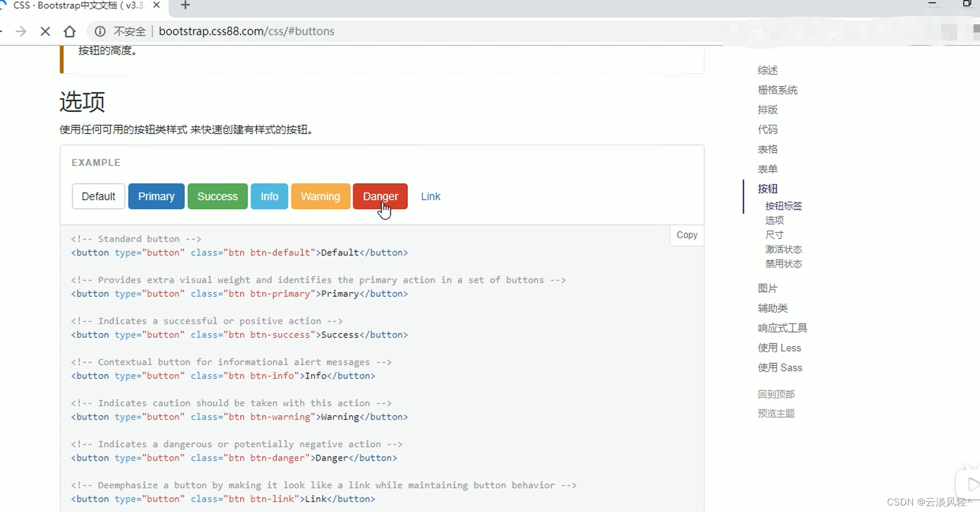The width and height of the screenshot is (980, 512).
Task: Stop loading the page with X icon
Action: 45,31
